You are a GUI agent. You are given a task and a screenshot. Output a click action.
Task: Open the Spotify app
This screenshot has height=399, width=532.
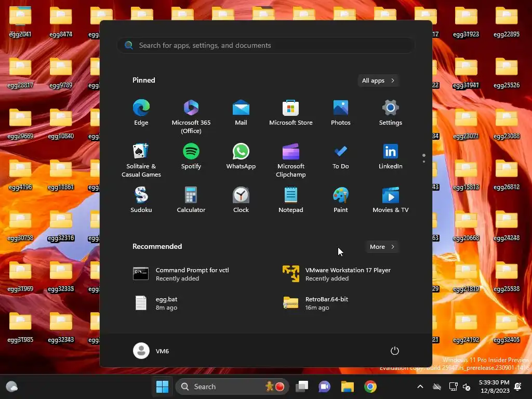tap(191, 156)
